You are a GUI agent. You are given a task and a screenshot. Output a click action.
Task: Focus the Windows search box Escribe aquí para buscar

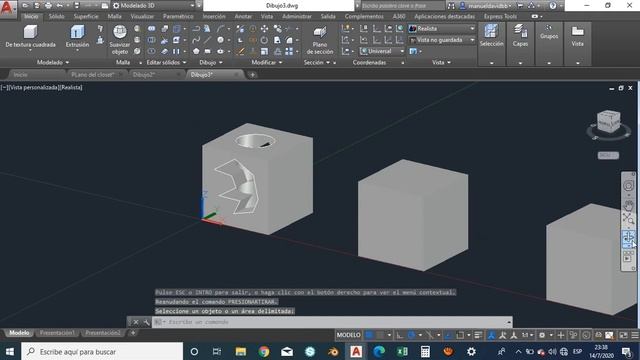pyautogui.click(x=102, y=351)
